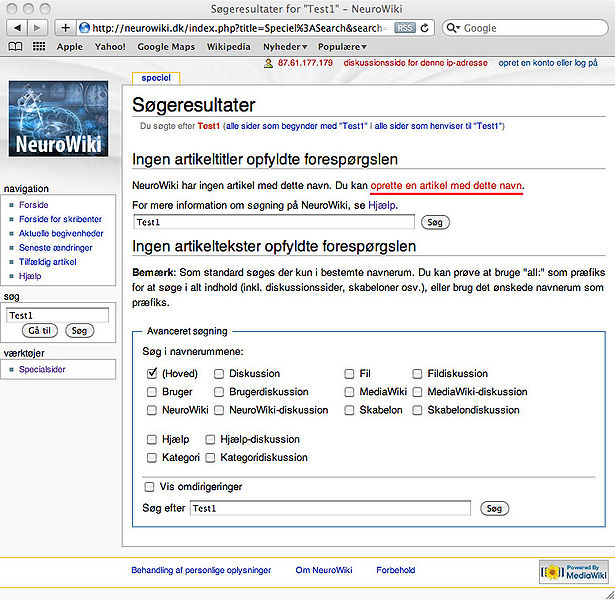
Task: Enable Vis omdirigeringer checkbox
Action: click(x=149, y=487)
